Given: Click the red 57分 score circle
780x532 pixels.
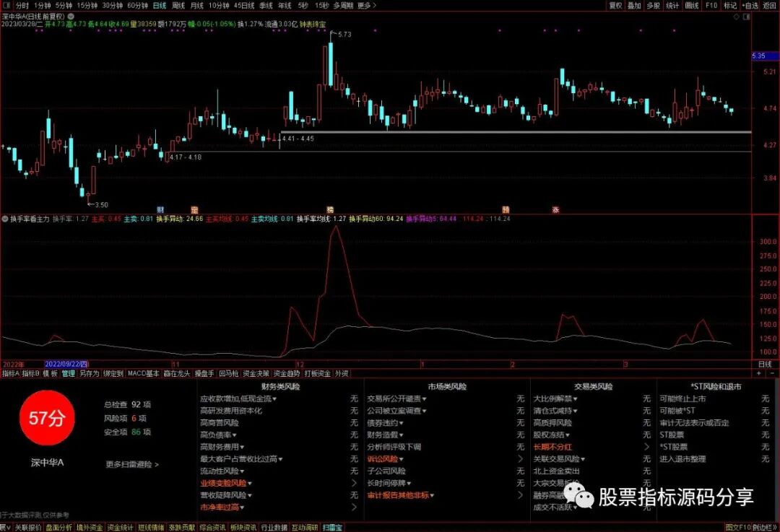Looking at the screenshot, I should point(47,418).
